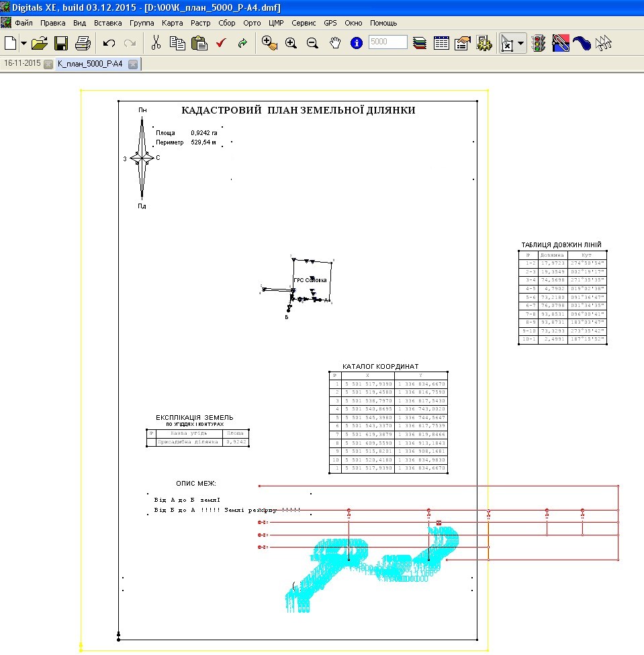Click the scale input field showing 5000
644x655 pixels.
387,42
